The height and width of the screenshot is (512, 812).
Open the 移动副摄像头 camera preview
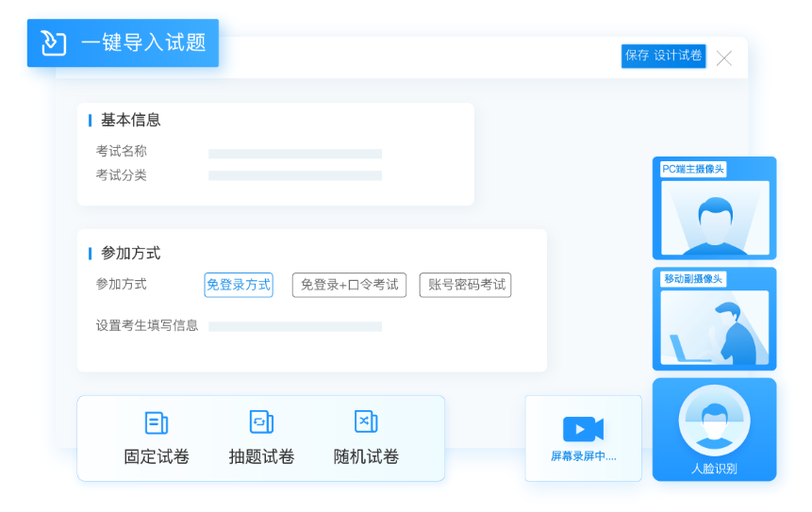(714, 326)
